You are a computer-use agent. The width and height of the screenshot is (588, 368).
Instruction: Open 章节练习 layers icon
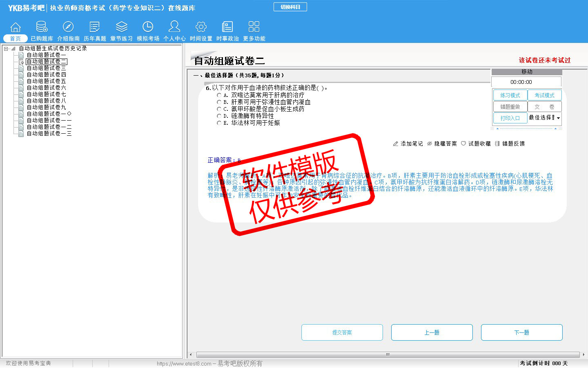121,27
